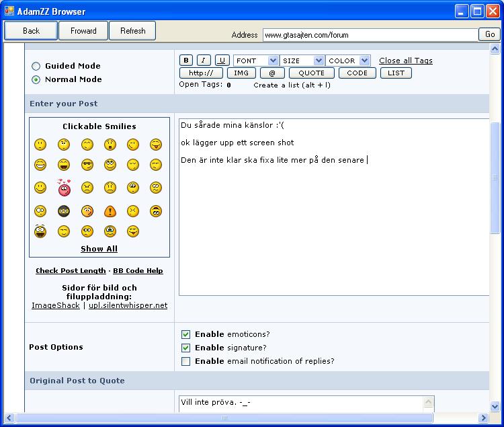
Task: Insert the screaming smiley with floating eyebrows
Action: click(x=40, y=231)
